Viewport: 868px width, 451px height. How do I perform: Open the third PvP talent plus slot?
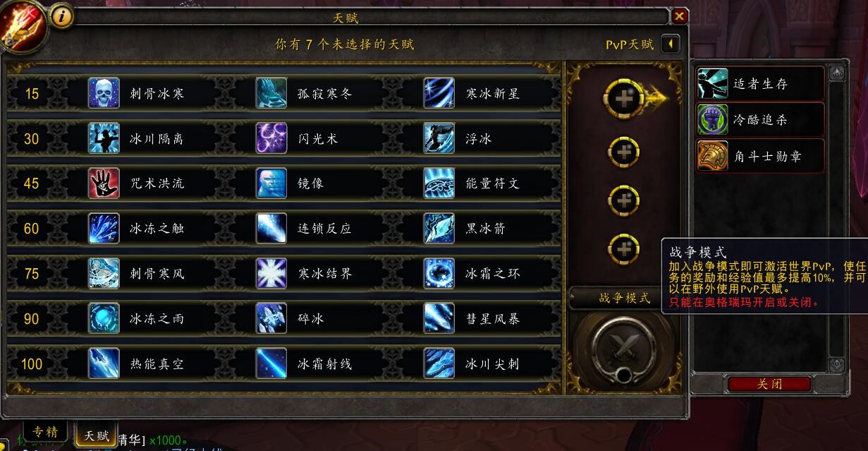tap(624, 200)
